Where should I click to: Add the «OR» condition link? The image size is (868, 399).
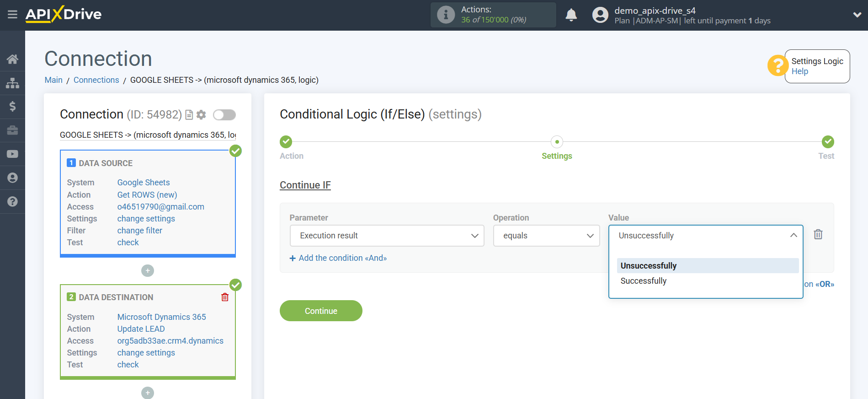(819, 284)
